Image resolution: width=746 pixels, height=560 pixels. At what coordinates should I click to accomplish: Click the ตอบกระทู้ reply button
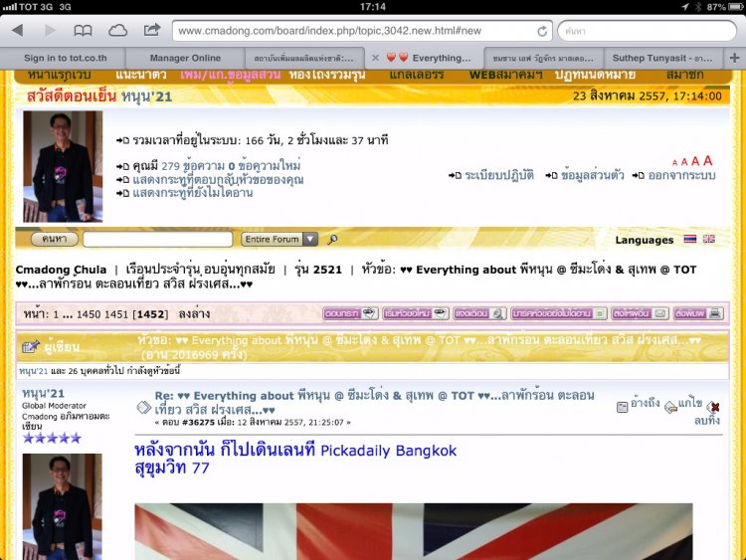pyautogui.click(x=351, y=313)
